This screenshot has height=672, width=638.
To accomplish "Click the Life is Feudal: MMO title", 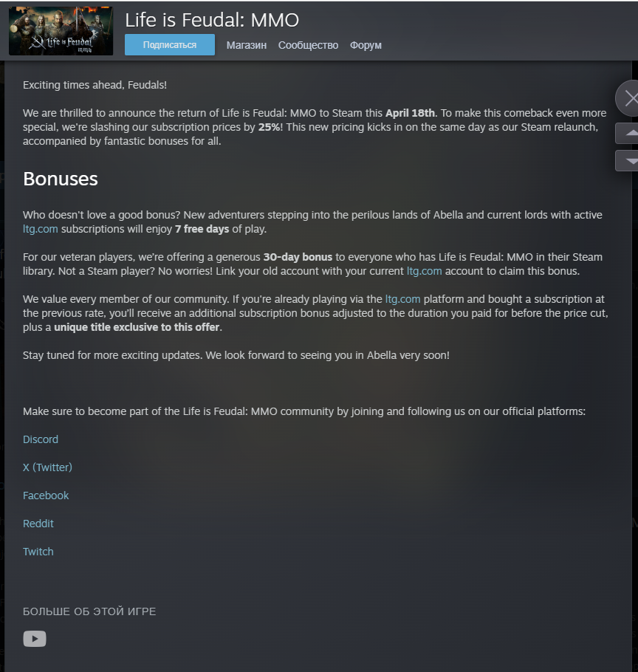I will coord(212,20).
